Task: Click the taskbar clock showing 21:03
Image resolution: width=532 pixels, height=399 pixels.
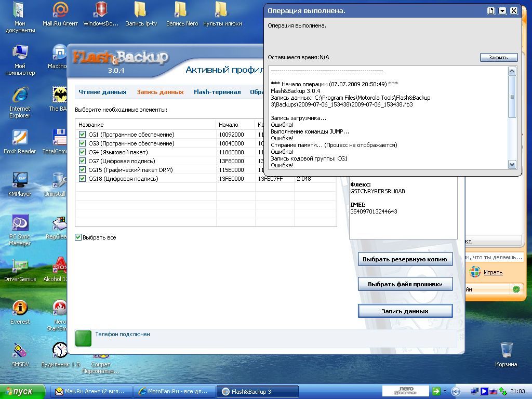Action: pyautogui.click(x=517, y=392)
